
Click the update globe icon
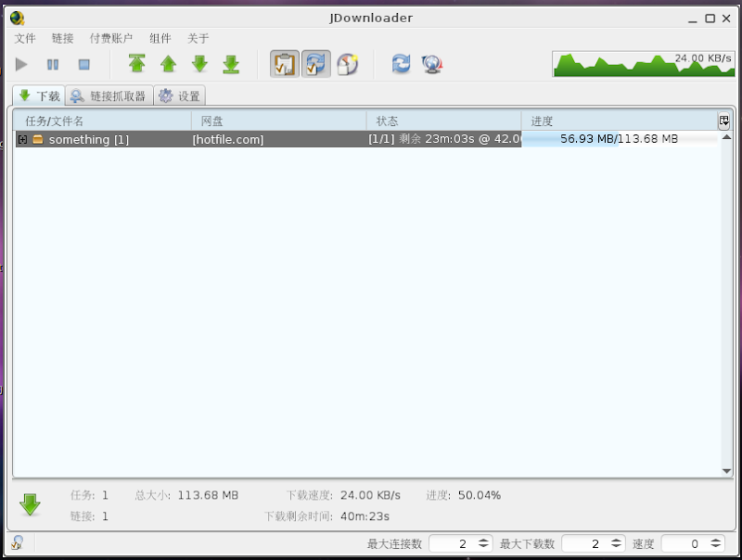432,64
